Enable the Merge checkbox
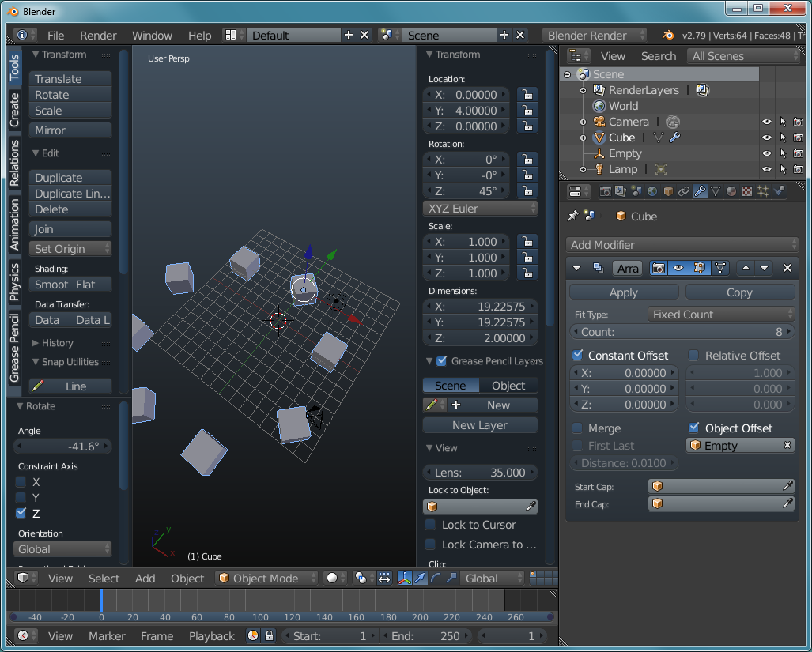This screenshot has height=652, width=812. 577,428
